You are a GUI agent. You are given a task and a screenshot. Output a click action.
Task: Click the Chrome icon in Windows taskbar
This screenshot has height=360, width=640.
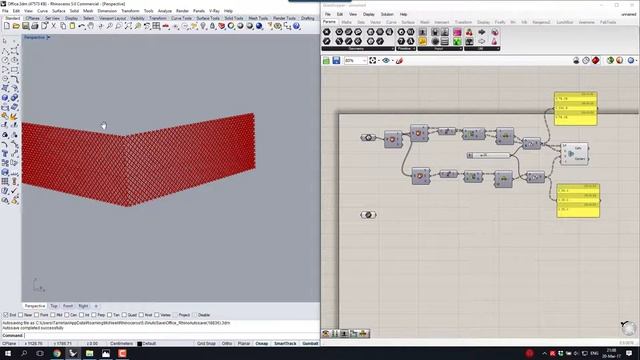click(x=57, y=353)
